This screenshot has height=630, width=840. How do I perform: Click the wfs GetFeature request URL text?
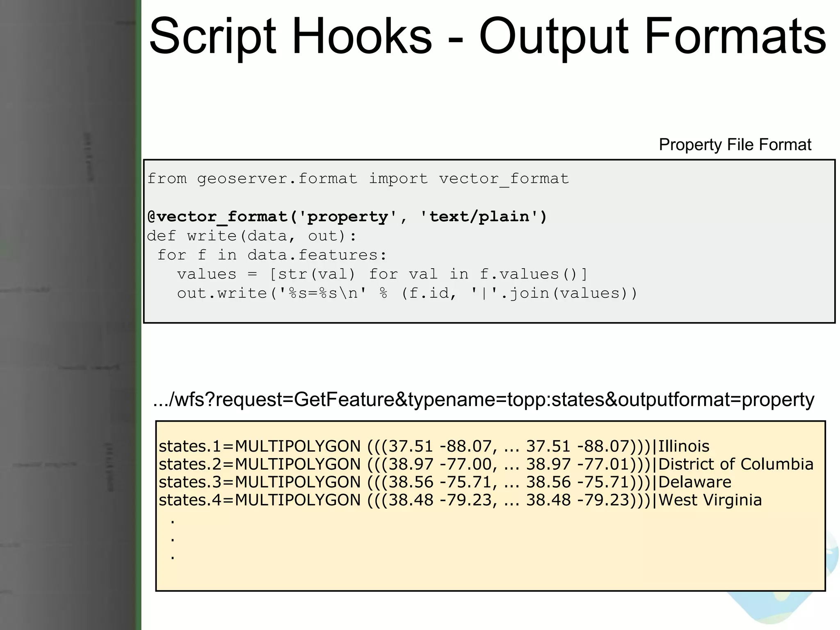pos(483,399)
